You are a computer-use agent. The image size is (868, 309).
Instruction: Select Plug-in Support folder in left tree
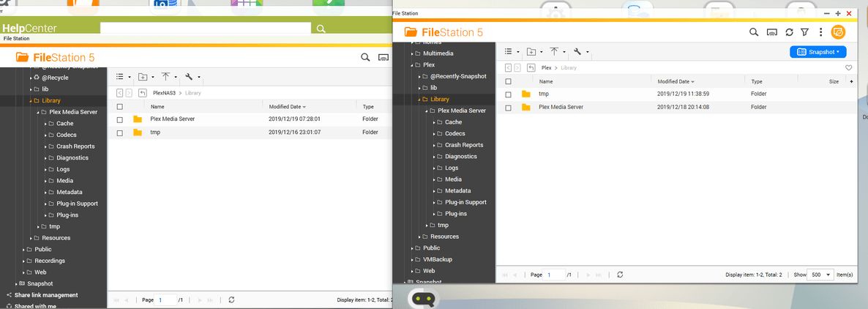(x=77, y=204)
